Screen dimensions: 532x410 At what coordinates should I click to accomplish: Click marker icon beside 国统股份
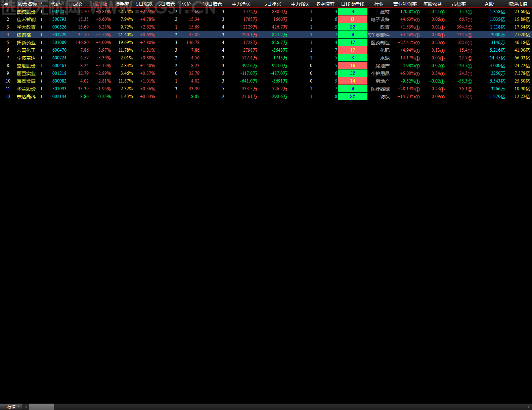(x=41, y=12)
